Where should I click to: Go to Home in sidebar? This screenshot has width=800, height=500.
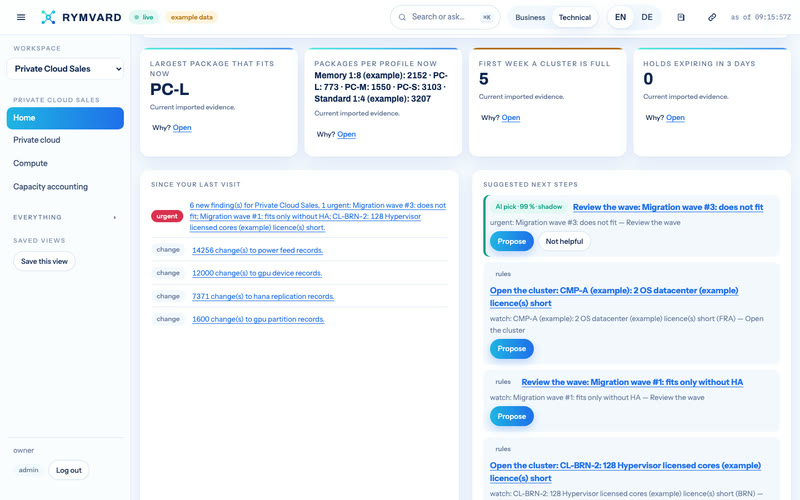pyautogui.click(x=65, y=118)
